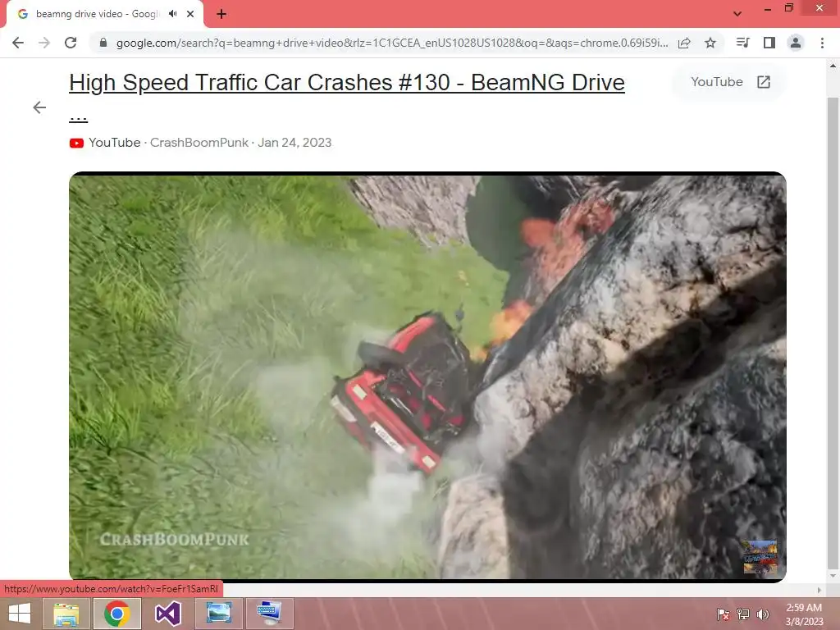840x630 pixels.
Task: Open Chrome three-dot menu
Action: tap(822, 43)
